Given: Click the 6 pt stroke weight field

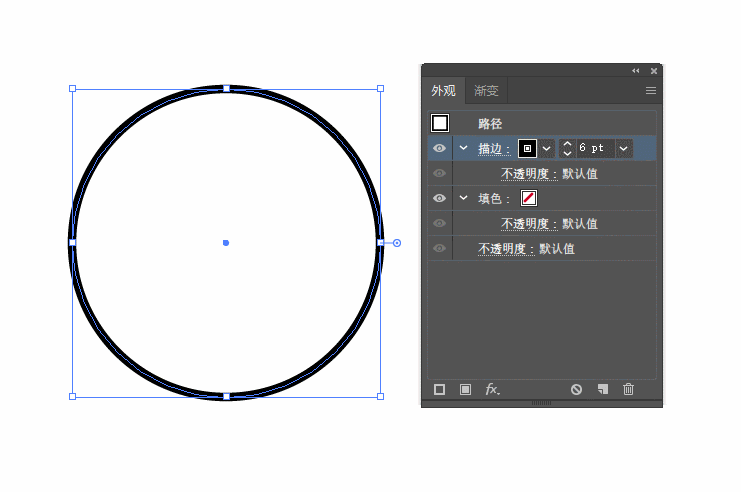Looking at the screenshot, I should (x=595, y=148).
